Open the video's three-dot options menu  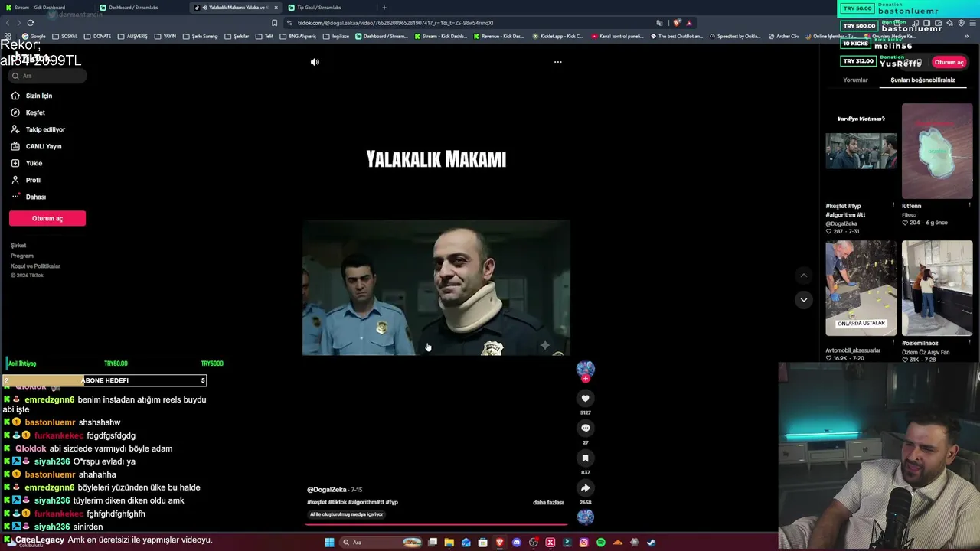557,62
